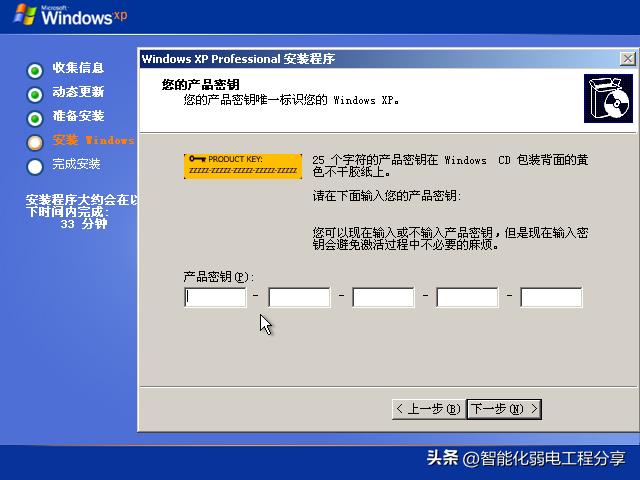Go back with 上一步(B) button

[429, 409]
